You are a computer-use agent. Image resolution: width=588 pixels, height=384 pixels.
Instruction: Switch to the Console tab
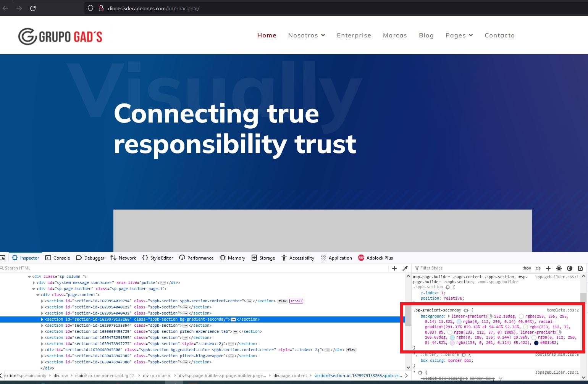(x=58, y=258)
